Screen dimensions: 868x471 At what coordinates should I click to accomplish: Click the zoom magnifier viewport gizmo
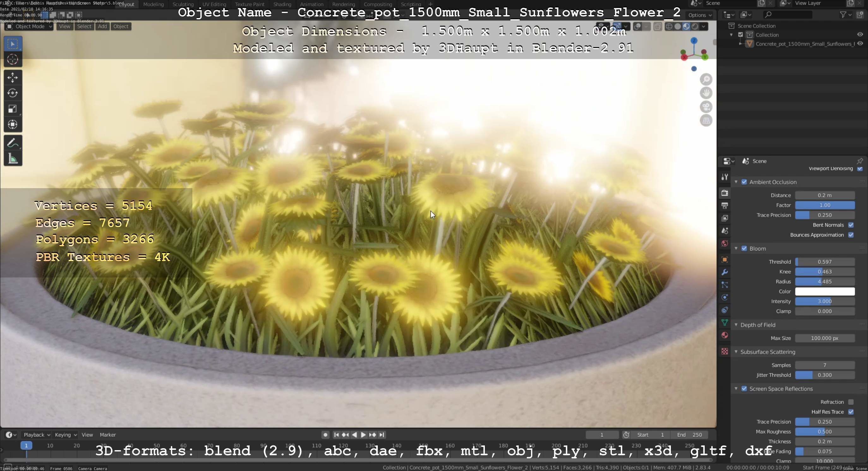point(706,80)
